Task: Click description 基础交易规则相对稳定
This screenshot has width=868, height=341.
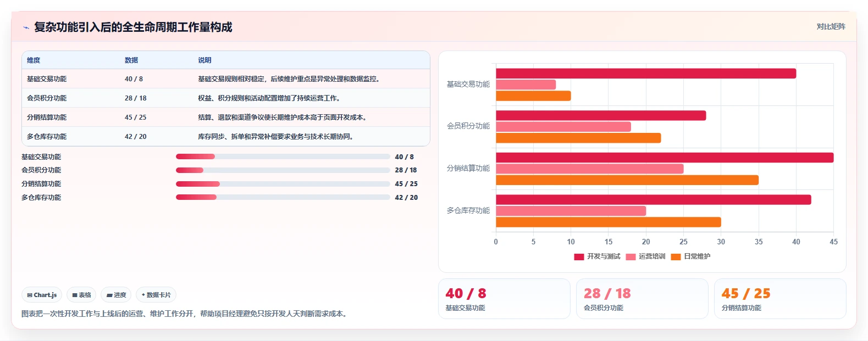Action: (x=289, y=79)
